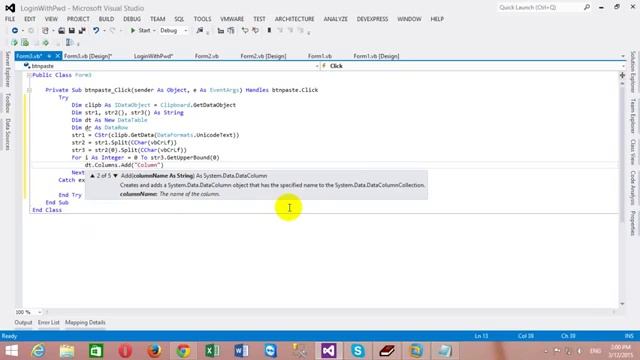Switch to the LoginWithPwd tab
Viewport: 640px width, 360px height.
153,56
